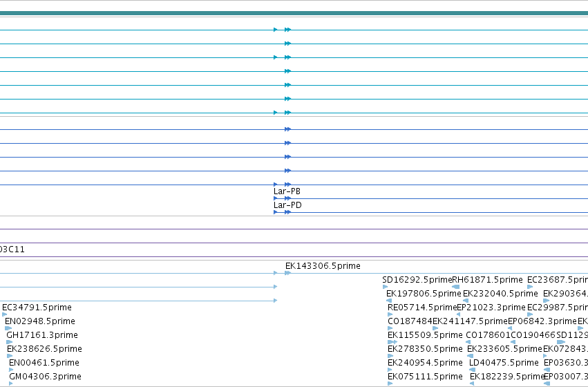Click the EK075111.5prime label
This screenshot has width=588, height=387.
(x=425, y=377)
